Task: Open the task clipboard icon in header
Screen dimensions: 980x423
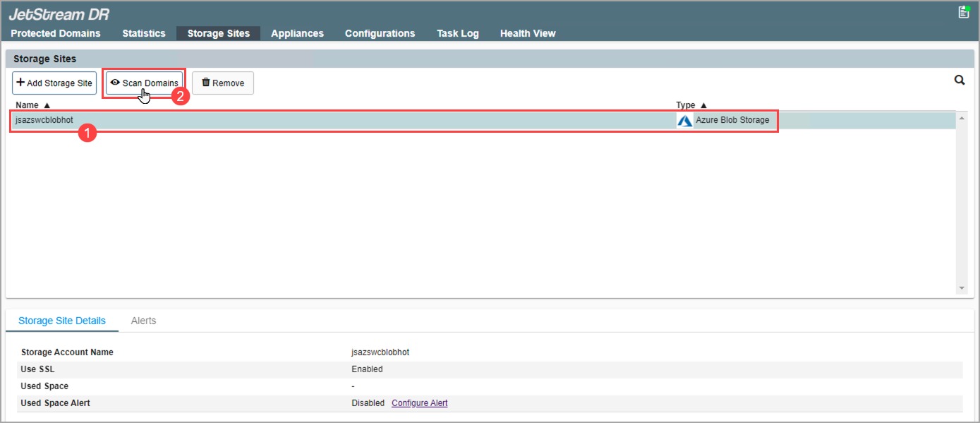Action: point(964,12)
